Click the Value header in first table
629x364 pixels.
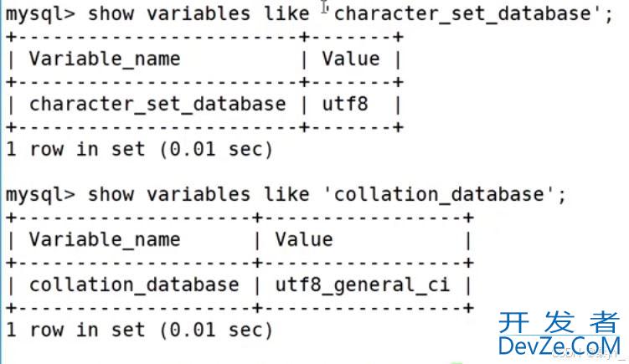[350, 59]
